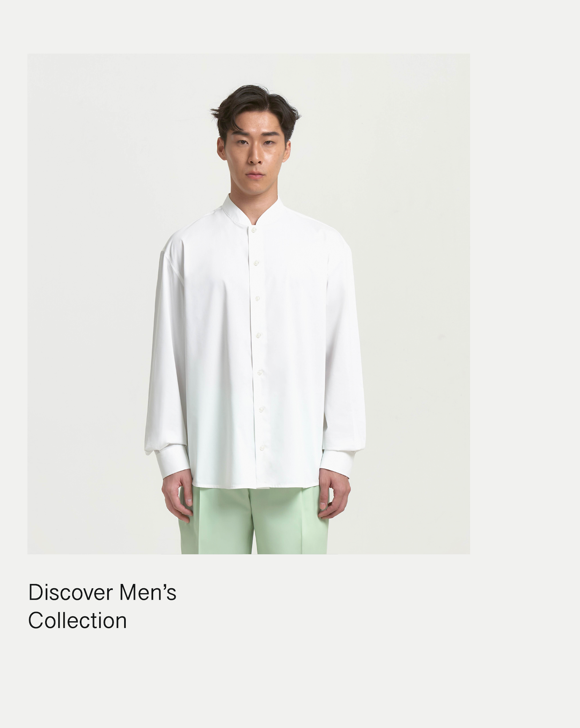This screenshot has width=580, height=728.
Task: Click the third button on the shirt placket
Action: click(257, 299)
